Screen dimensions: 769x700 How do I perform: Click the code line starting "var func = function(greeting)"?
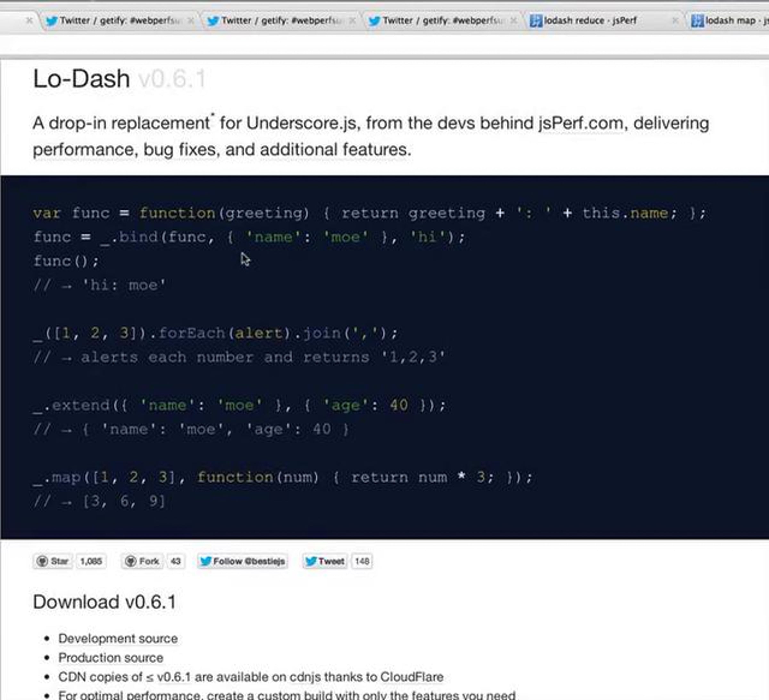pos(370,213)
